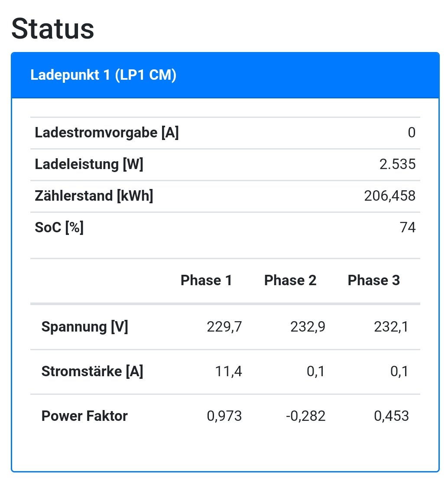Select the Power Faktor row label

pos(84,416)
